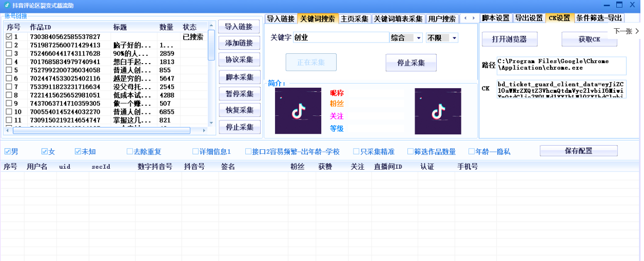Switch to the 导入链接 tab
Screen dimensions: 644x261
coord(281,19)
